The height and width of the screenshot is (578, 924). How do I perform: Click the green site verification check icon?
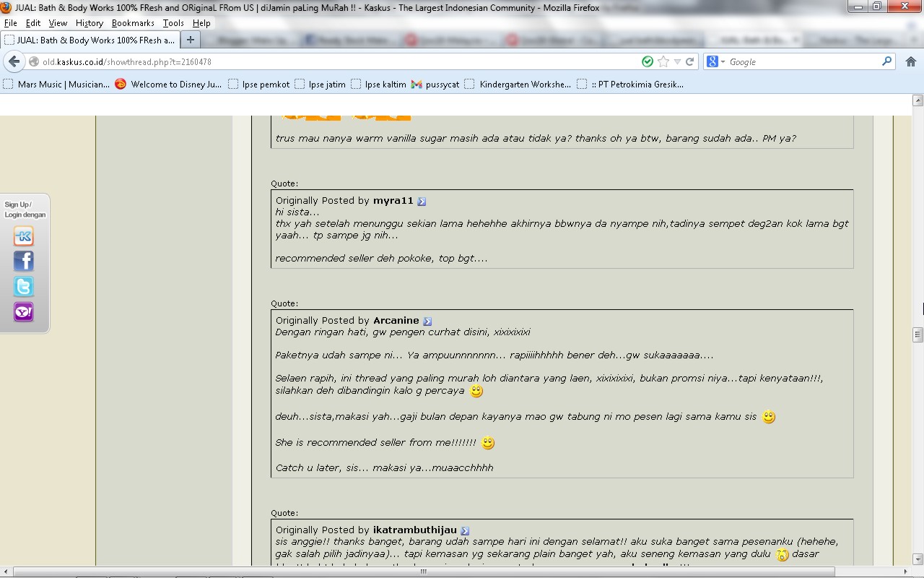tap(648, 61)
